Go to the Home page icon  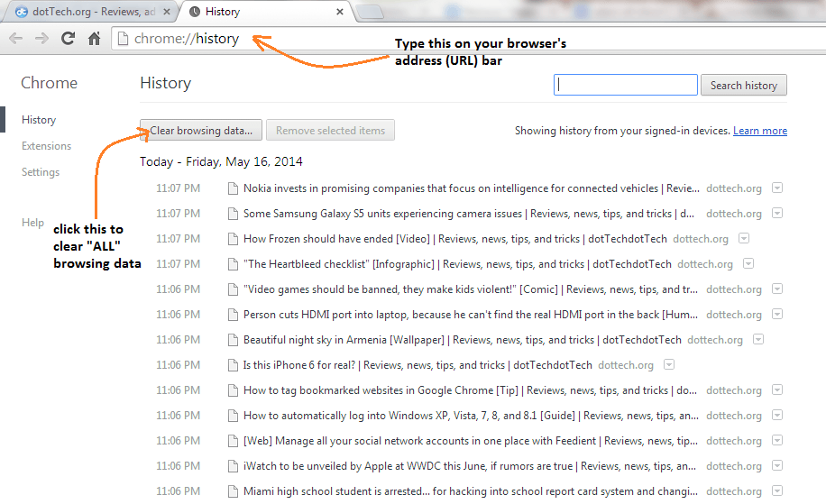(95, 38)
